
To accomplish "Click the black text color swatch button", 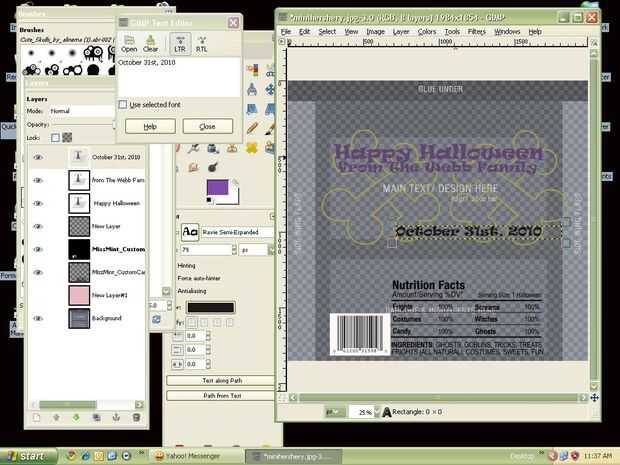I will tap(210, 308).
